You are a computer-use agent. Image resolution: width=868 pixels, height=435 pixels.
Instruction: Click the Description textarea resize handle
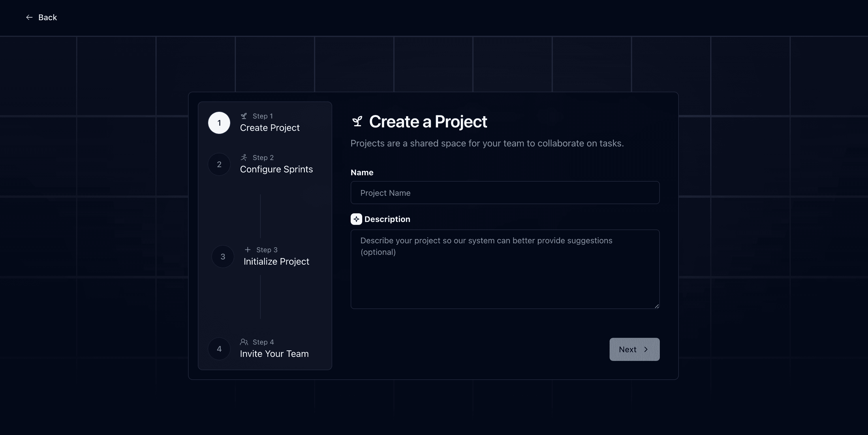(657, 306)
